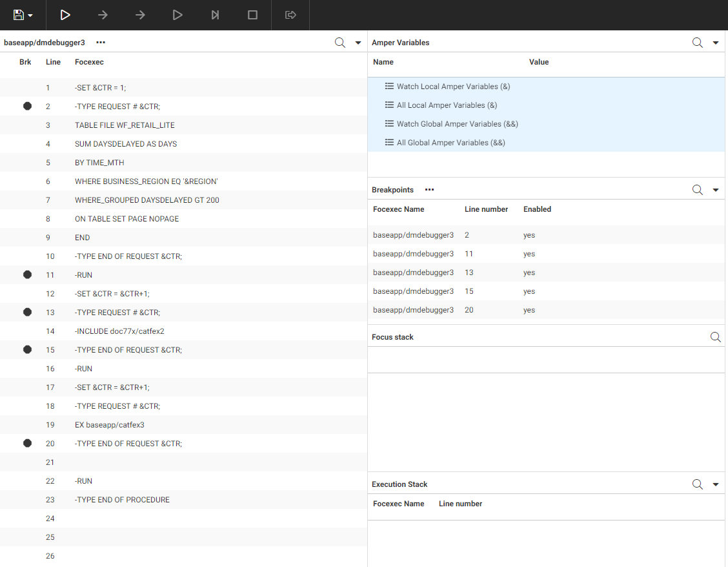
Task: Click the skip-to-end icon in toolbar
Action: 216,15
